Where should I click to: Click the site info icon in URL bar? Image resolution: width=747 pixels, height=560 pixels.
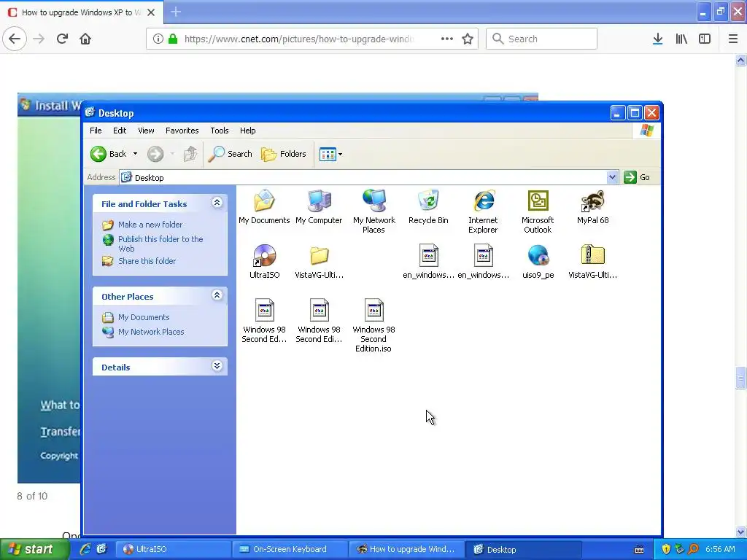point(158,39)
